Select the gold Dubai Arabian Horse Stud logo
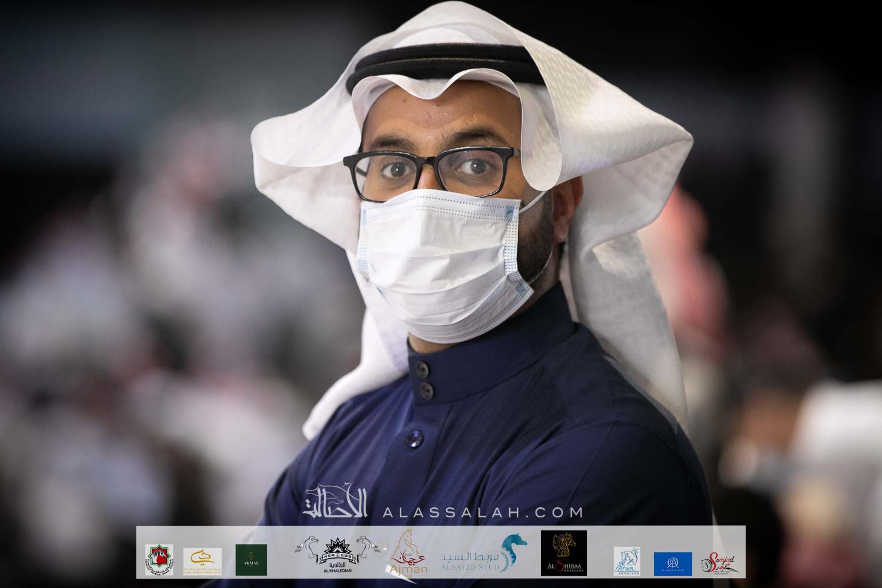Viewport: 882px width, 588px height. click(x=202, y=560)
